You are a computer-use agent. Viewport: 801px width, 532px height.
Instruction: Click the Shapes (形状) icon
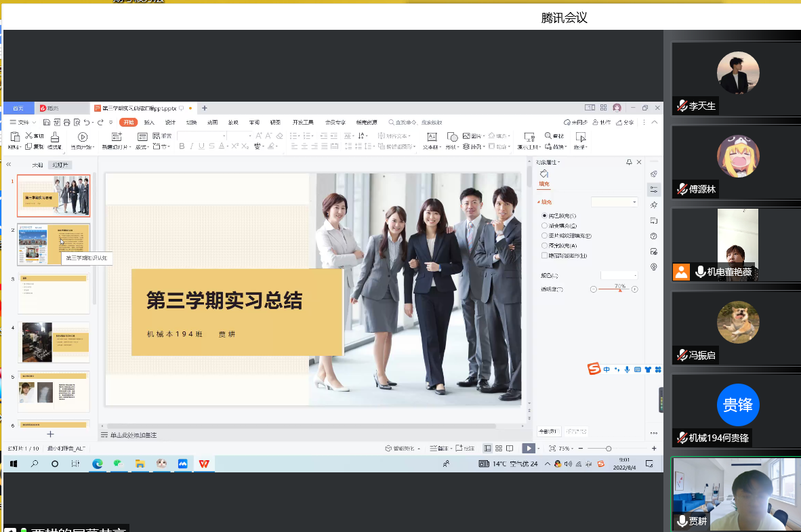click(x=452, y=138)
